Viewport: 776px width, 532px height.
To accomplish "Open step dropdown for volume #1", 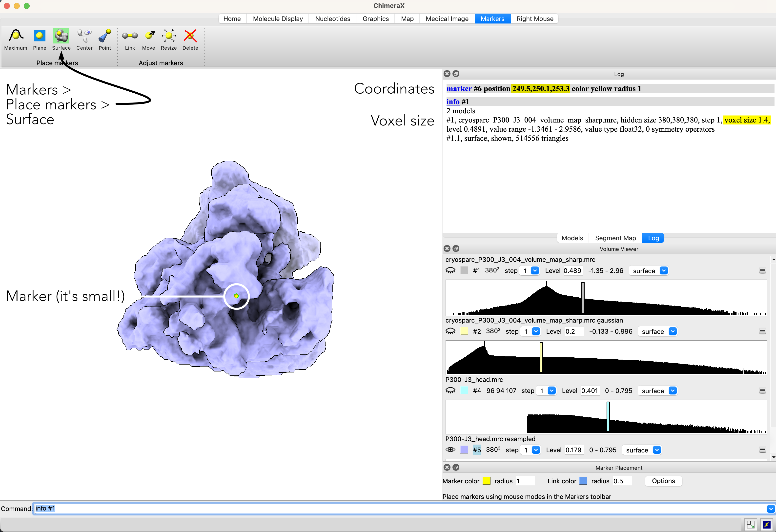I will [x=535, y=270].
